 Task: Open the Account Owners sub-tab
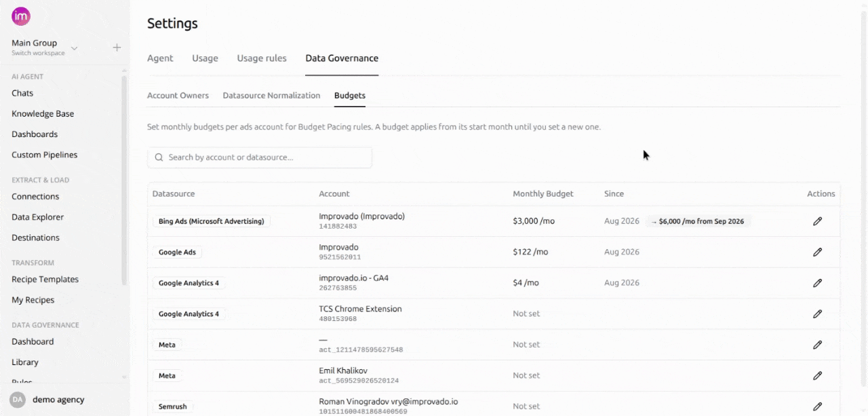[178, 96]
